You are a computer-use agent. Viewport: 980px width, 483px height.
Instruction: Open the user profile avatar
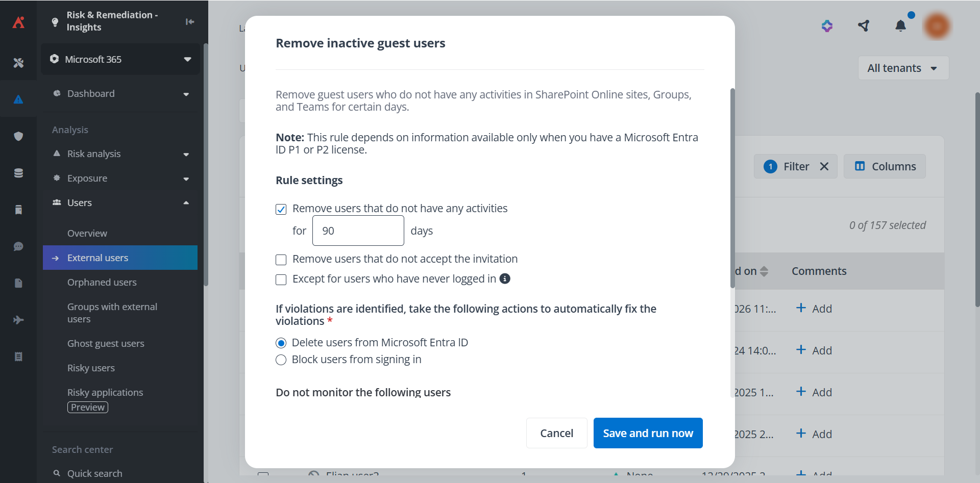[x=937, y=26]
